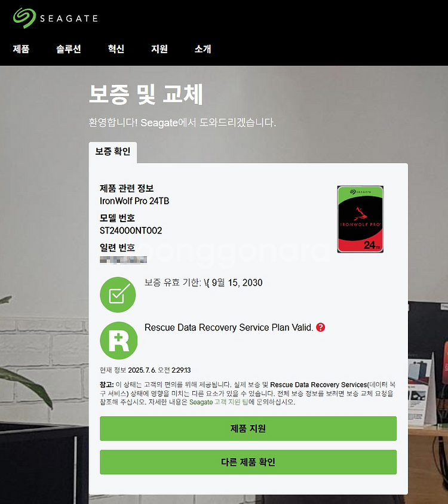The image size is (448, 504).
Task: Open the 혁신 menu
Action: tap(116, 49)
